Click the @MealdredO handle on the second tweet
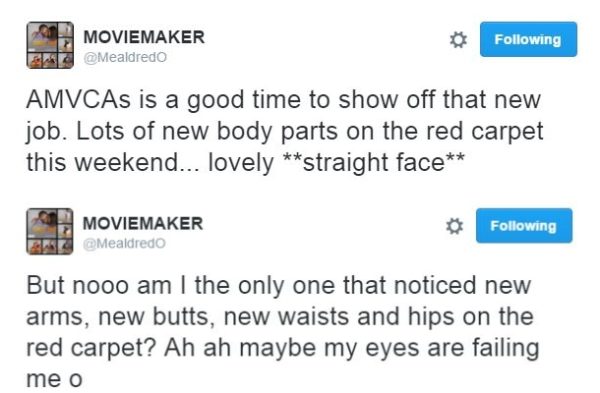The height and width of the screenshot is (393, 600). click(124, 243)
